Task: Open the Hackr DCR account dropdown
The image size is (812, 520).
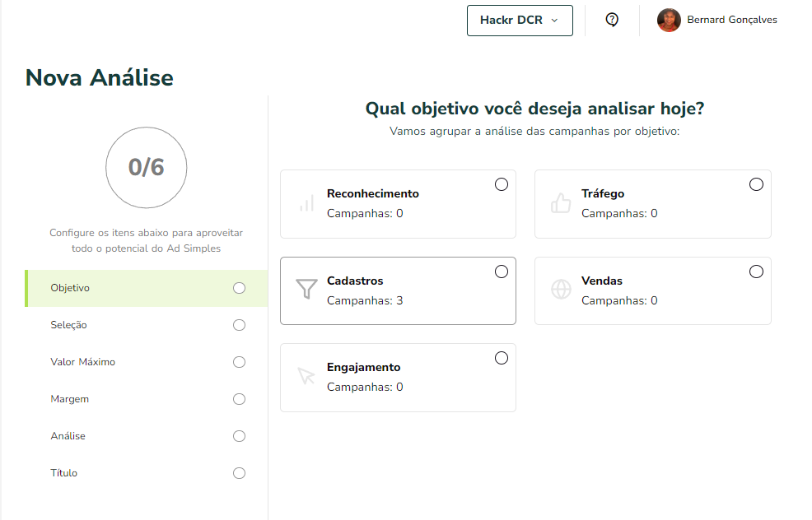Action: click(520, 21)
